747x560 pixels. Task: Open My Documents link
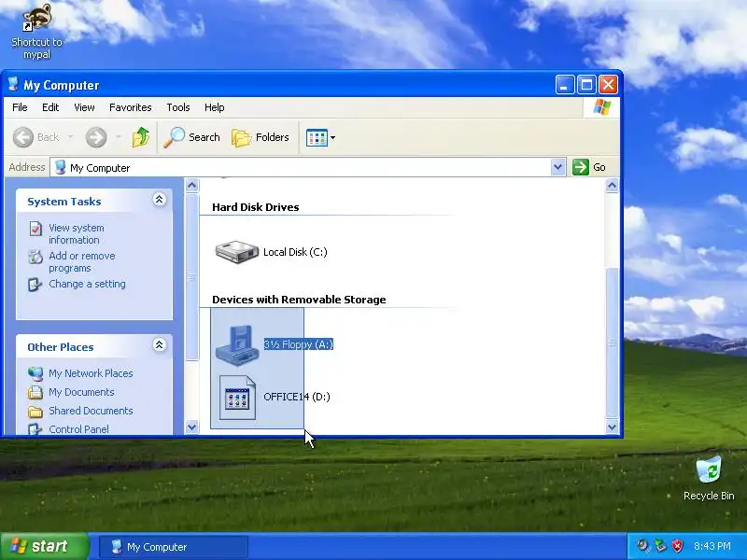(x=81, y=392)
